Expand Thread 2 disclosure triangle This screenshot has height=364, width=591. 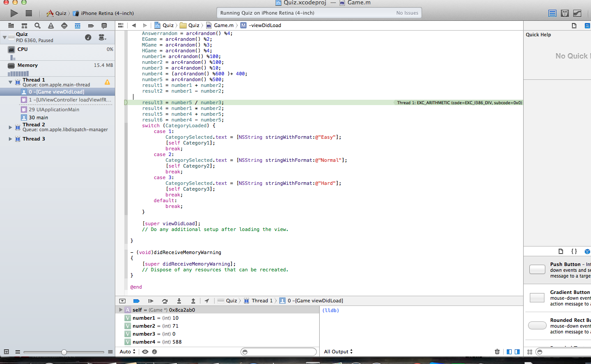click(x=11, y=127)
